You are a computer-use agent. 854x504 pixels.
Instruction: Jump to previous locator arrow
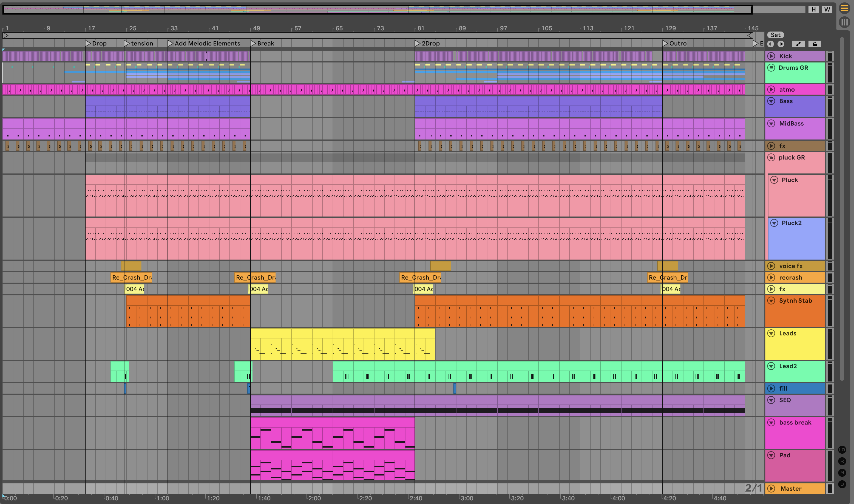(x=771, y=44)
